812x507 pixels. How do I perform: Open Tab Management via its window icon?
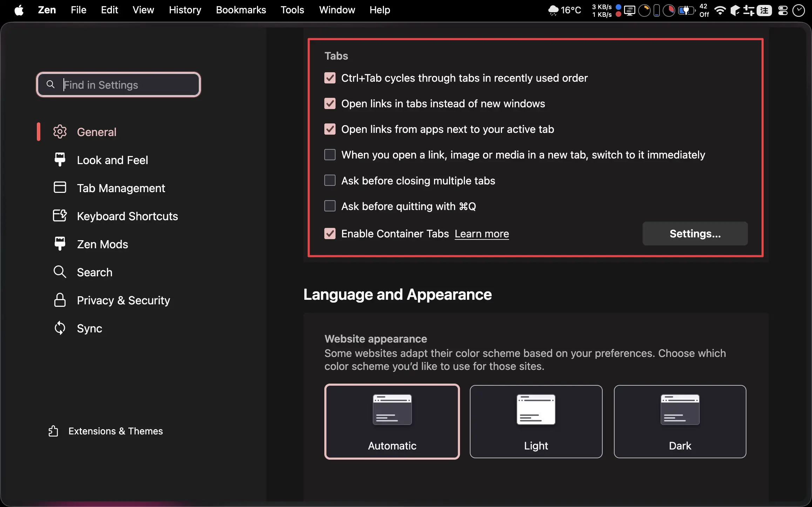[60, 188]
